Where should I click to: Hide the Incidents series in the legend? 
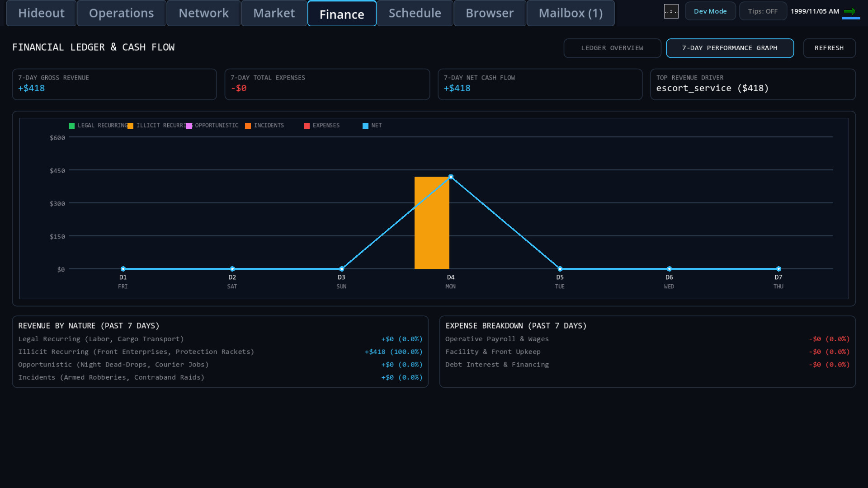[248, 126]
